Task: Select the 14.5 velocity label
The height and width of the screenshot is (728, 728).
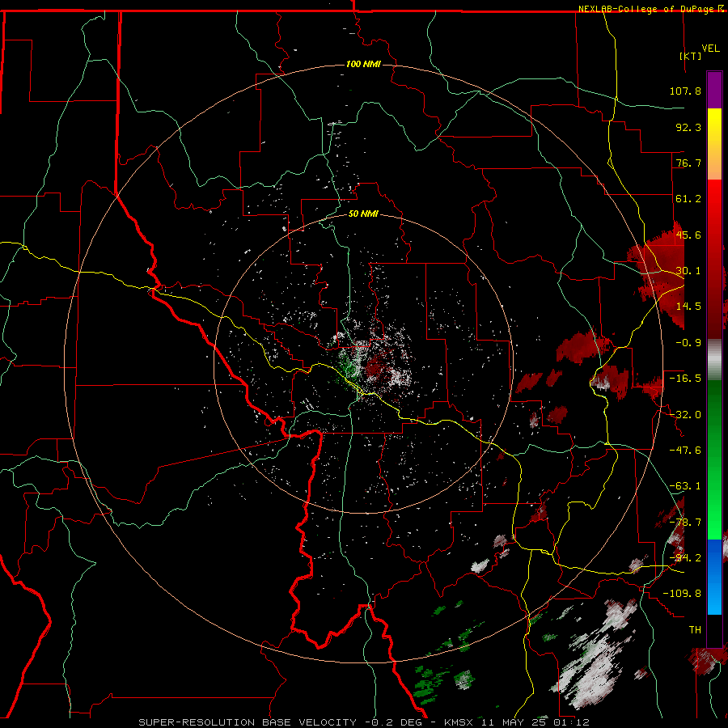Action: (x=688, y=307)
